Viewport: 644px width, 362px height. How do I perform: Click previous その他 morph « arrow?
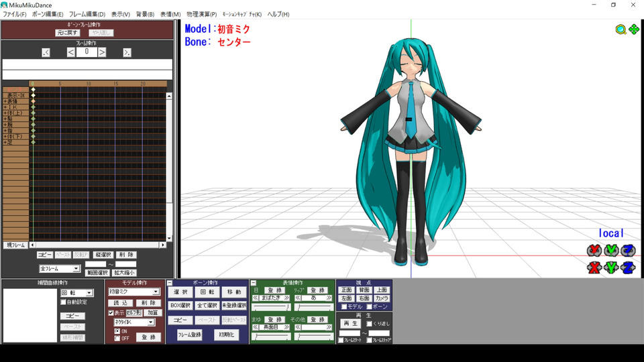click(x=298, y=328)
